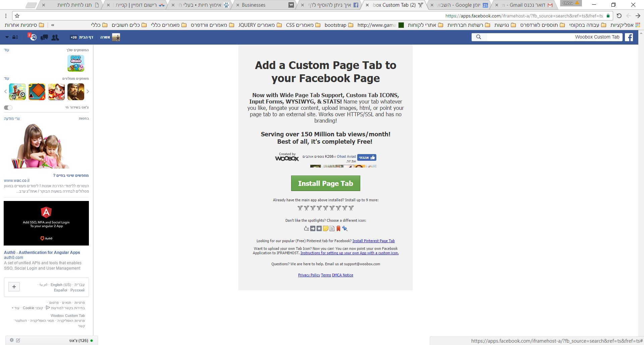This screenshot has width=644, height=345.
Task: Open Facebook notifications globe icon
Action: [x=33, y=37]
